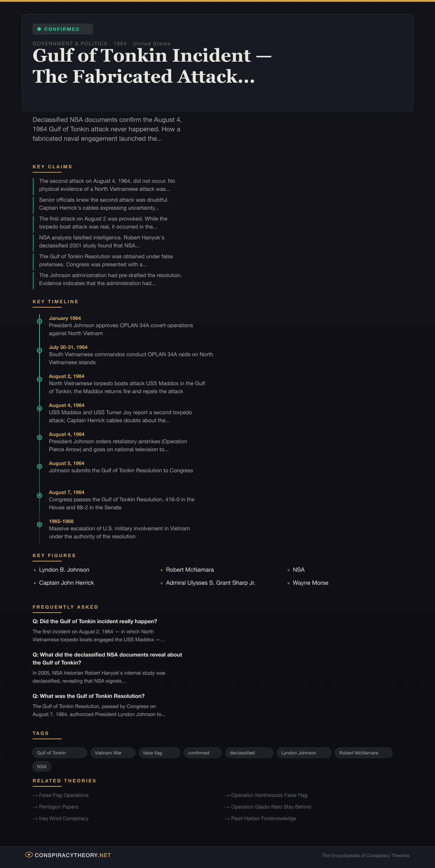Screen dimensions: 435x868
Task: Click key figure Robert McNamara
Action: pyautogui.click(x=190, y=570)
